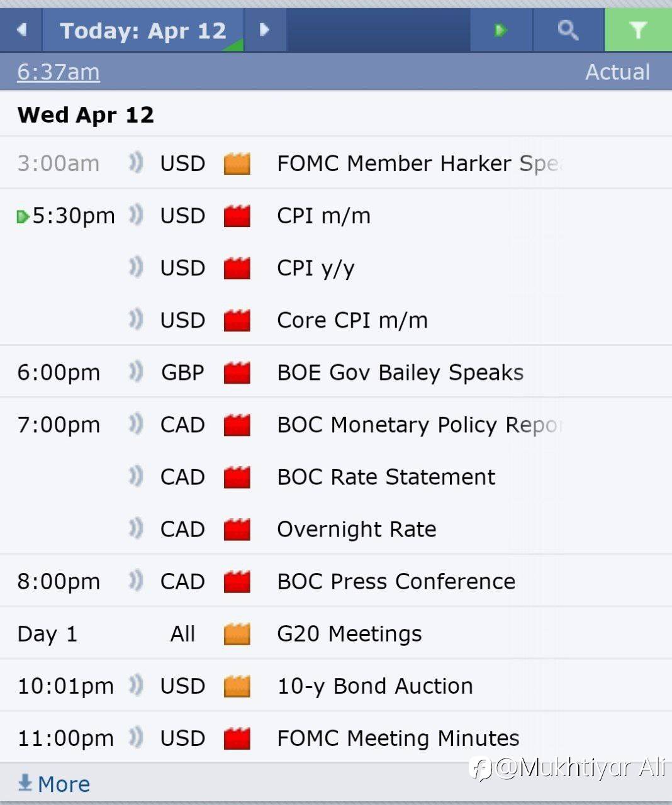Screen dimensions: 672x805
Task: Toggle sound alert for BOE Gov Bailey Speaks
Action: (x=136, y=372)
